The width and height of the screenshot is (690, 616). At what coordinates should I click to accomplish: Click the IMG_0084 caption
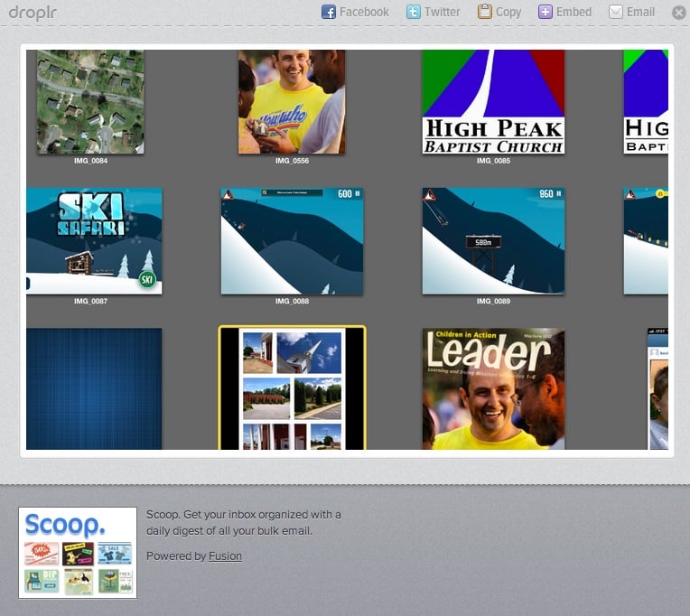click(90, 161)
